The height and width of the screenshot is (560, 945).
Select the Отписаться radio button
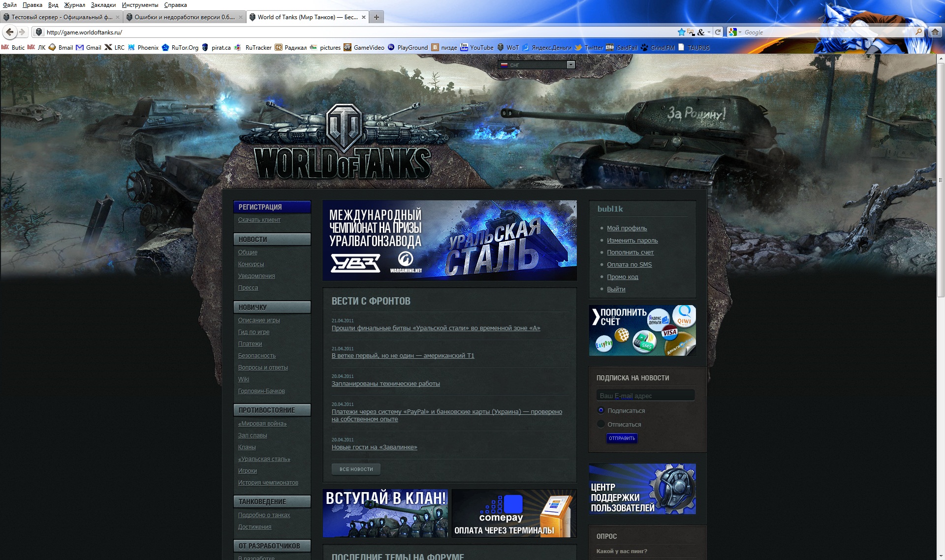(x=600, y=424)
